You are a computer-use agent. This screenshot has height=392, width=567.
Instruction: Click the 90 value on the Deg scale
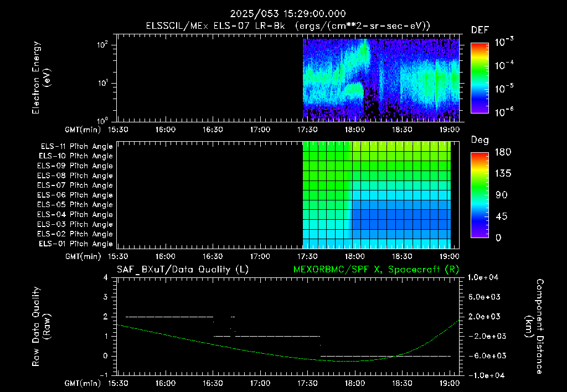(501, 195)
